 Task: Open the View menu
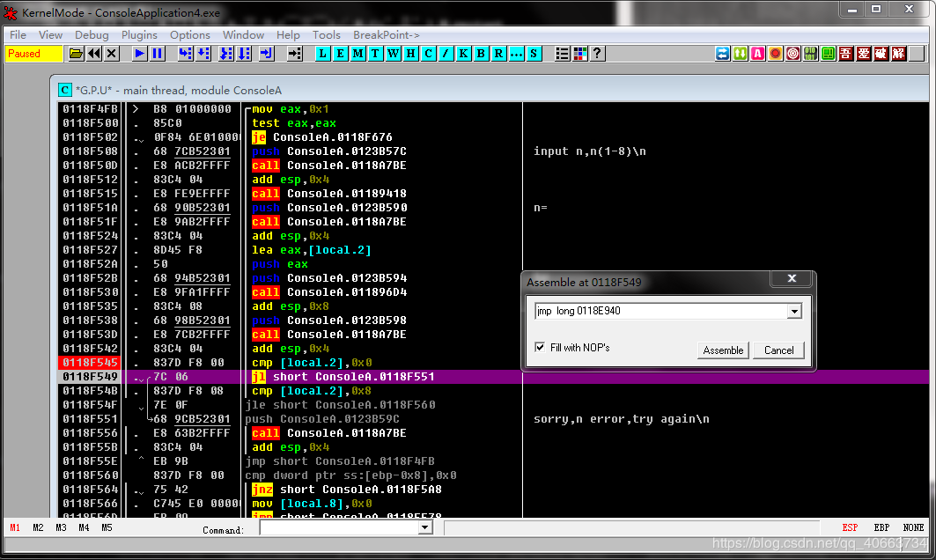51,35
